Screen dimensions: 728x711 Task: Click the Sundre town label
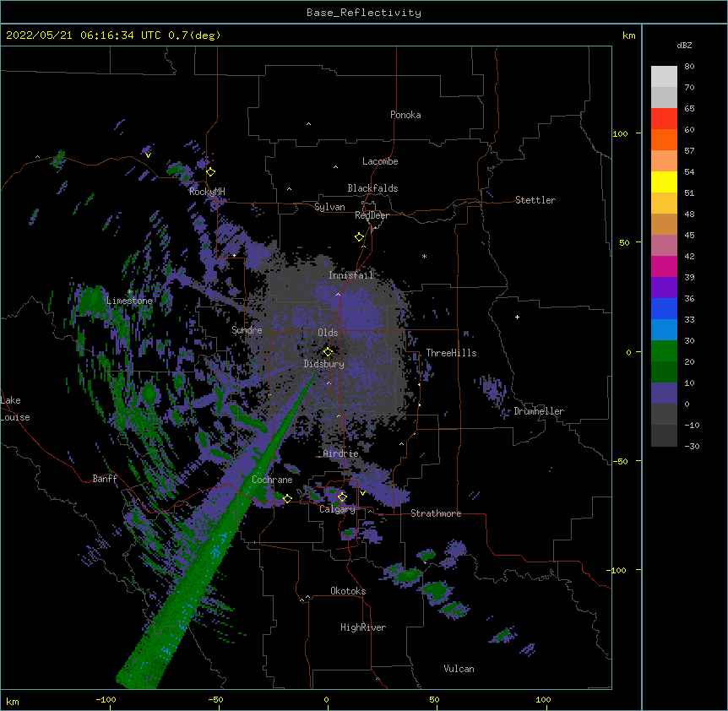[247, 330]
